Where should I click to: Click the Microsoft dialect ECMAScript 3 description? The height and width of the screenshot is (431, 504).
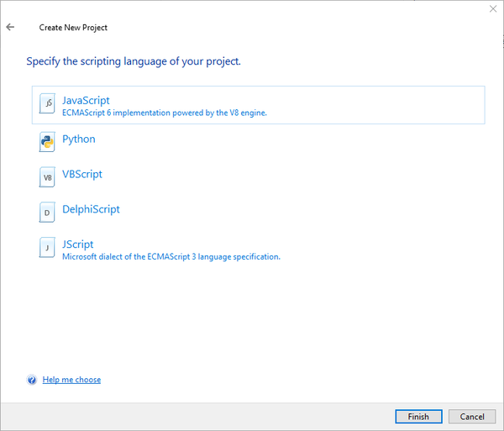[x=171, y=256]
